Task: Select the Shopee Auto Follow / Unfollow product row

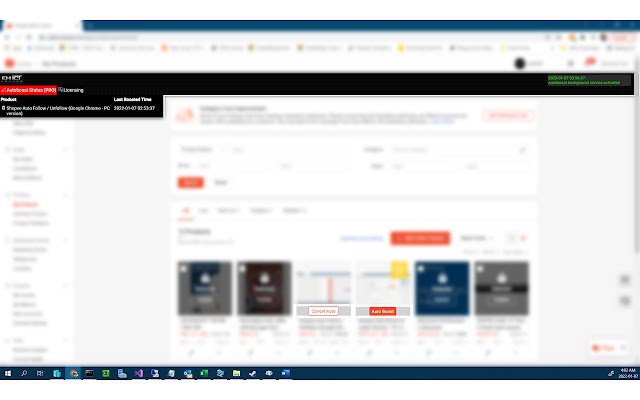Action: coord(81,111)
